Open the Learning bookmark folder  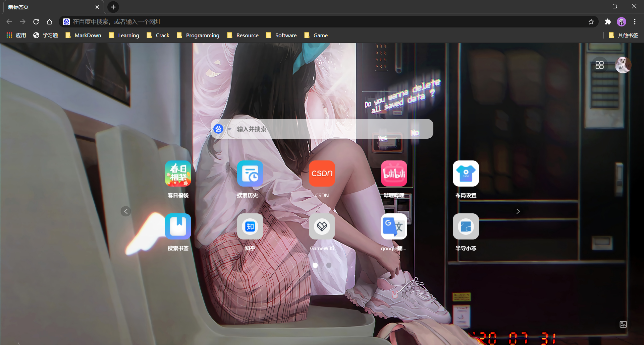point(124,35)
